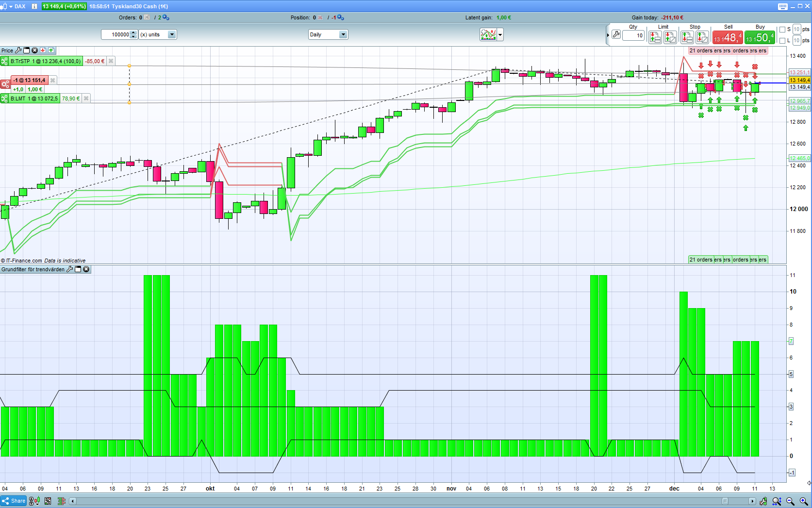Viewport: 812px width, 508px height.
Task: Maximize the Grundfilter indicator panel
Action: (x=78, y=269)
